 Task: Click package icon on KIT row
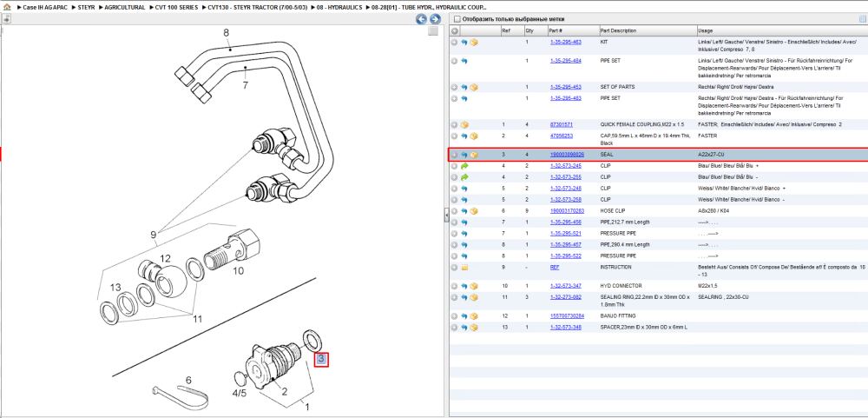click(x=474, y=42)
